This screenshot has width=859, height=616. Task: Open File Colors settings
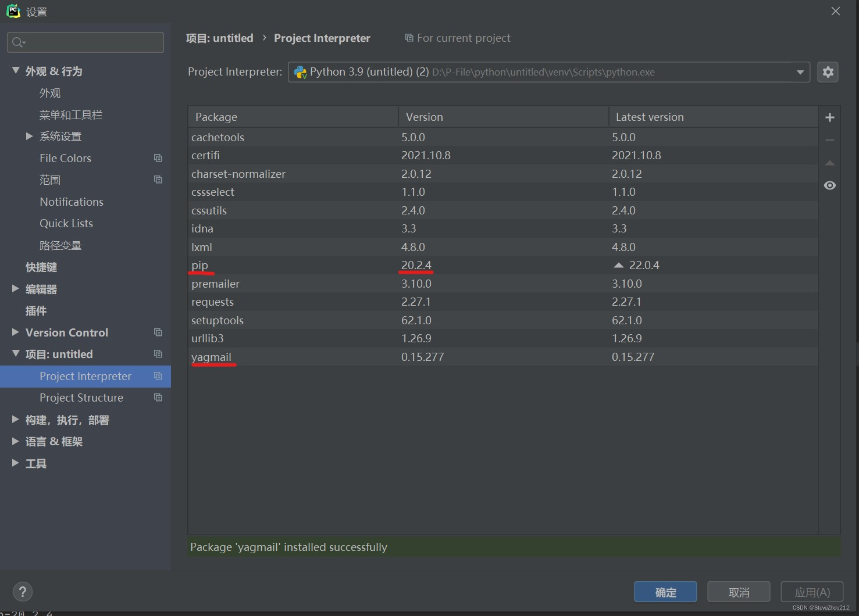pos(65,158)
